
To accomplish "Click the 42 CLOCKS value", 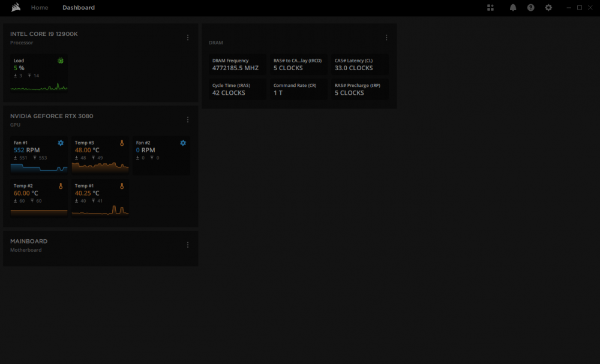I will 229,93.
